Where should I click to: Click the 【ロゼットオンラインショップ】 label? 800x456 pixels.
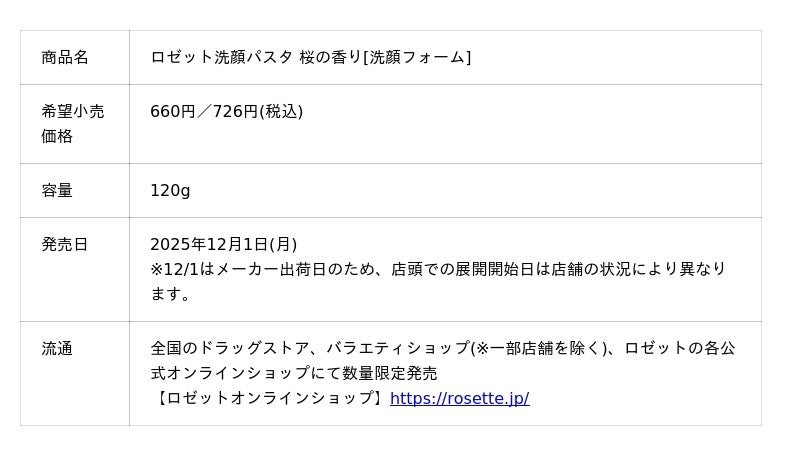[269, 399]
